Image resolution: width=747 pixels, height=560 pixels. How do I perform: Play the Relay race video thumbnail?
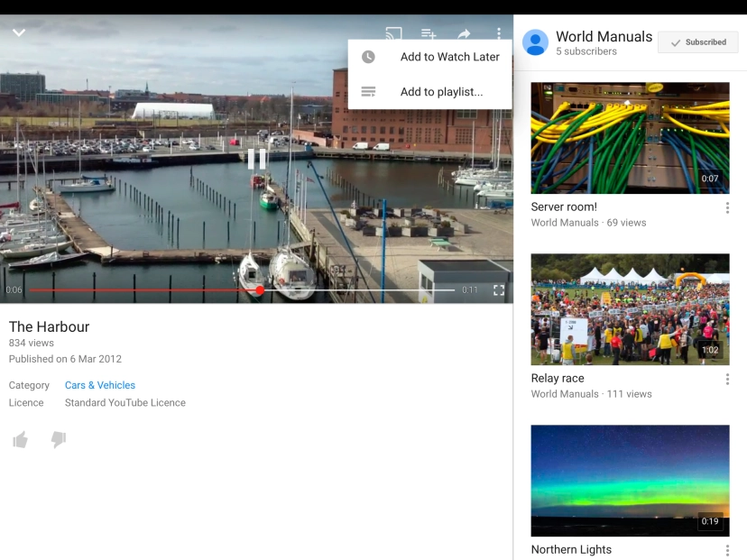630,309
